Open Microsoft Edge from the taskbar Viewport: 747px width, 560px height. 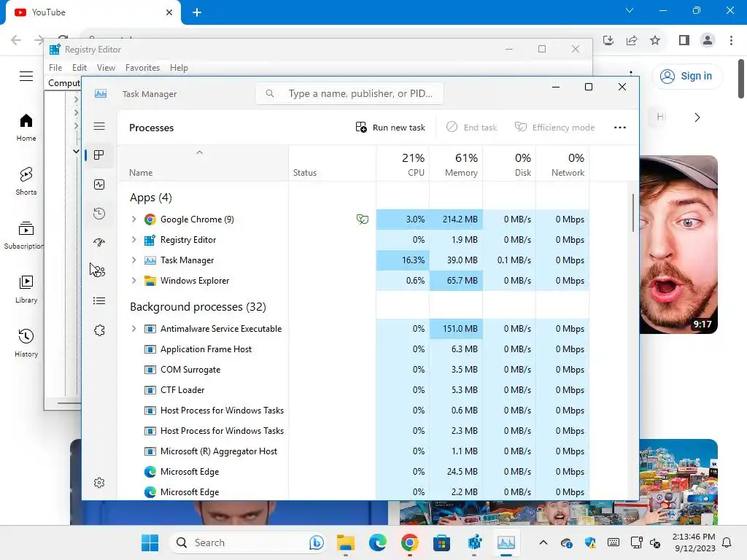tap(377, 542)
